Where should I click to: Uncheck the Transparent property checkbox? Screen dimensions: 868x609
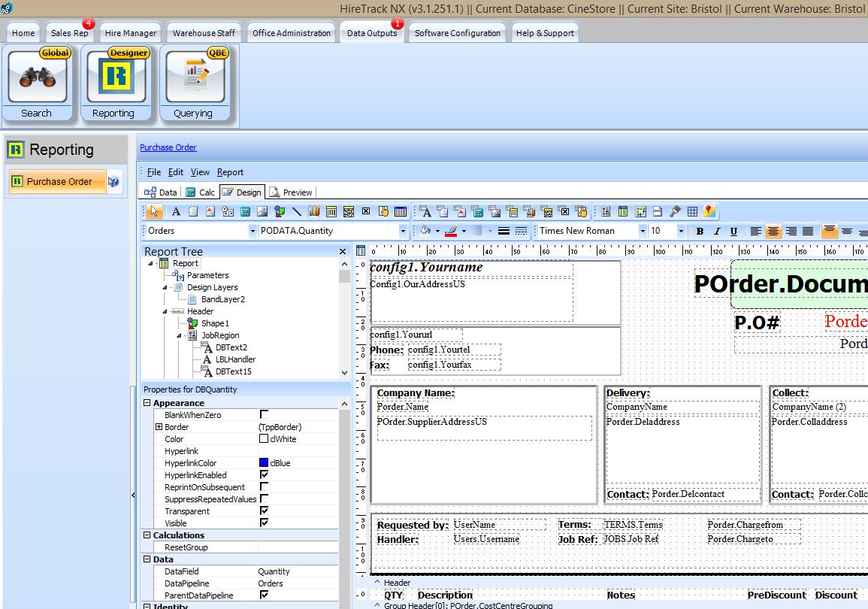264,511
